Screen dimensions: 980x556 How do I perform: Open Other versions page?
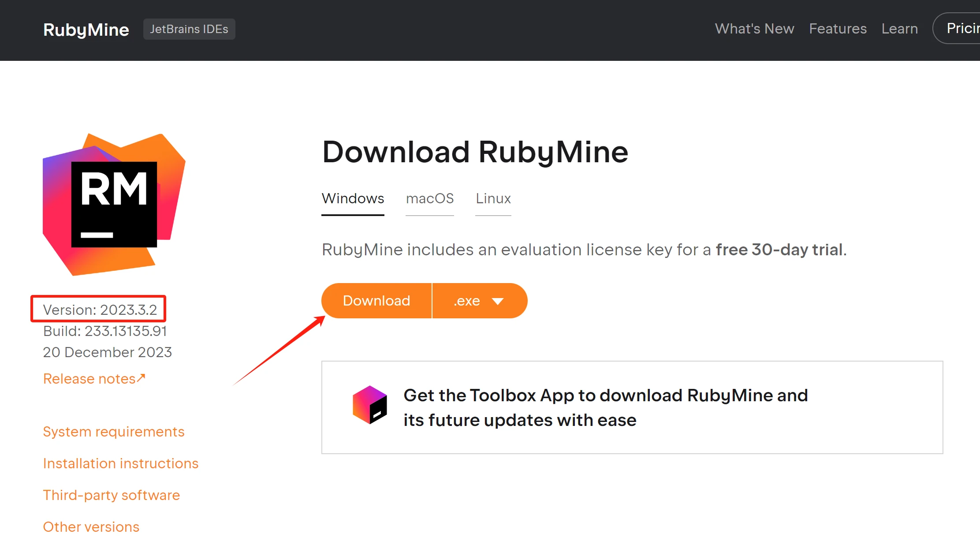coord(90,526)
